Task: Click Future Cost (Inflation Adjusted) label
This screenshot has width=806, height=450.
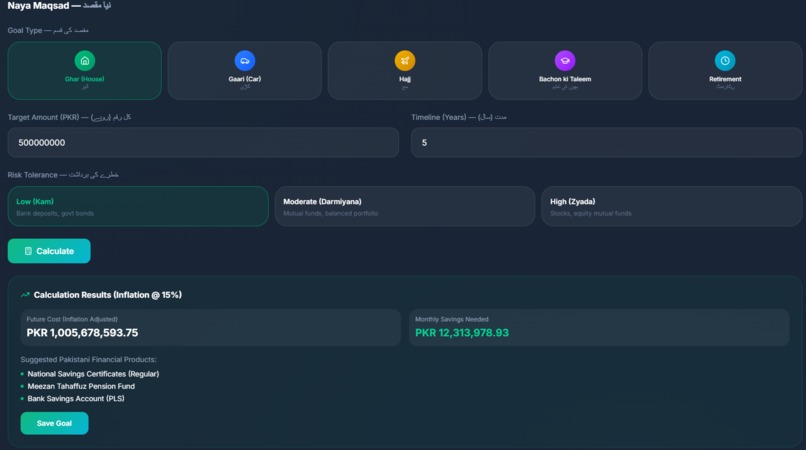Action: [x=72, y=319]
